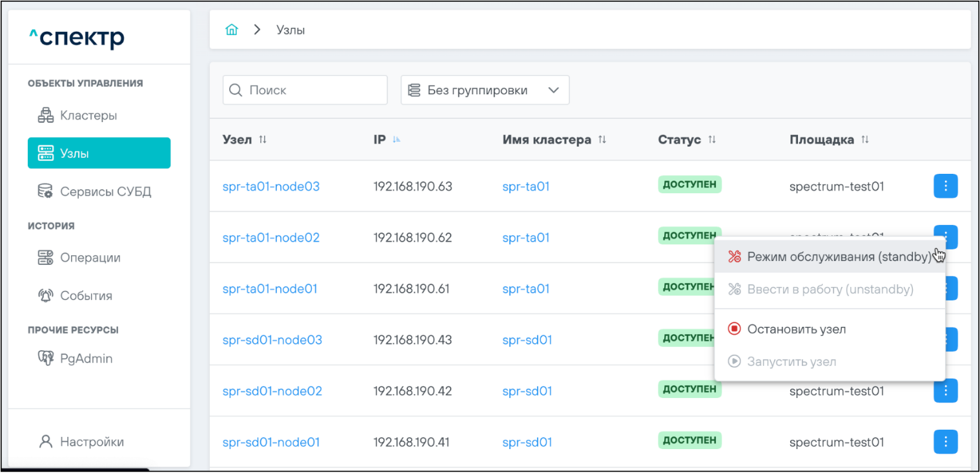Sort table by Узел column icon
Viewport: 980px width, 473px height.
click(x=263, y=140)
